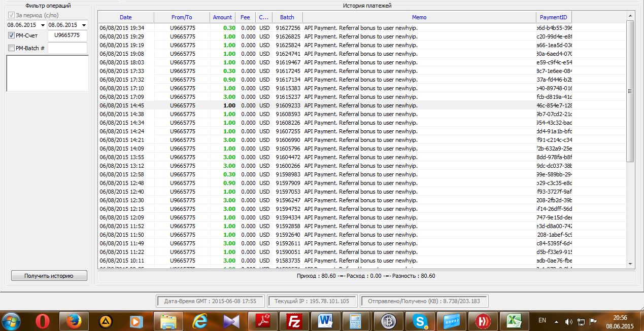
Task: Open Skype from the taskbar
Action: (420, 321)
